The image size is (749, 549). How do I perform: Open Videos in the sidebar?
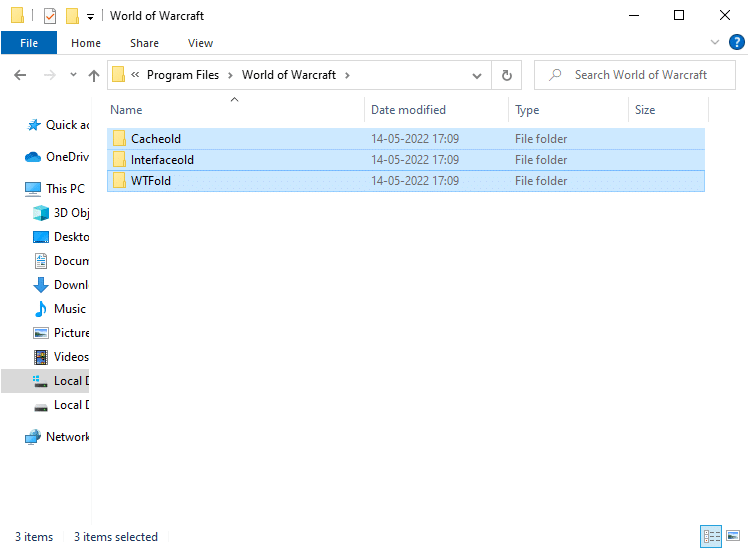pyautogui.click(x=61, y=357)
